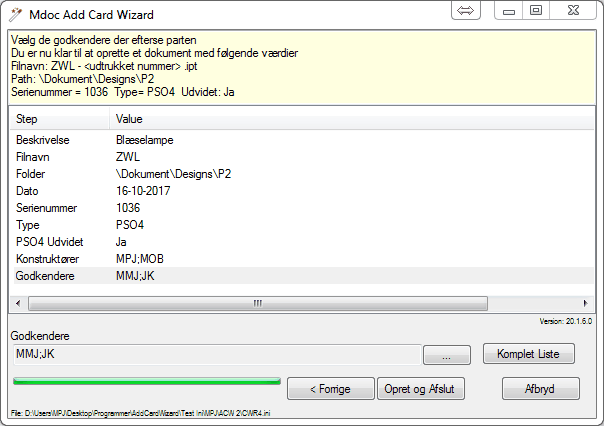The height and width of the screenshot is (426, 604).
Task: Open the browse (...) button for Godkendere
Action: [x=447, y=355]
